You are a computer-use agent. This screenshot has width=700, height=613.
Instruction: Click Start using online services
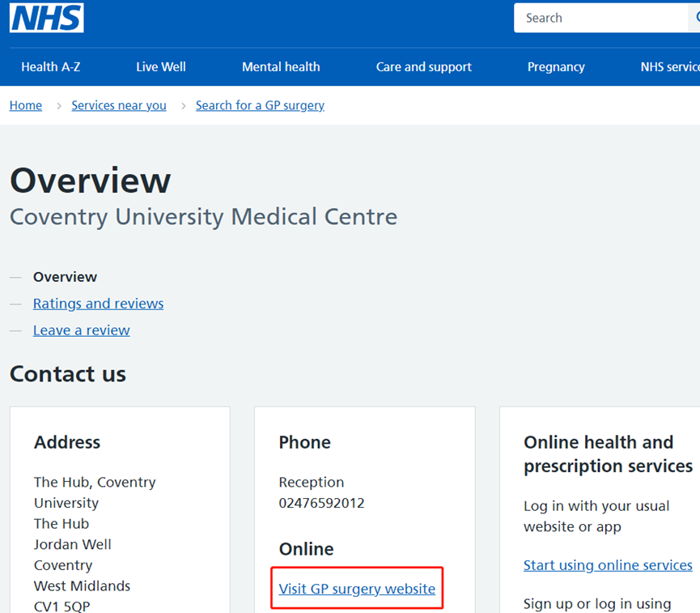608,564
